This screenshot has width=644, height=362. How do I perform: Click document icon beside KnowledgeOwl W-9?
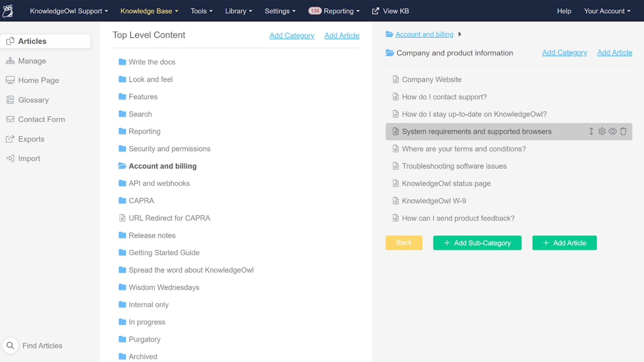tap(396, 201)
